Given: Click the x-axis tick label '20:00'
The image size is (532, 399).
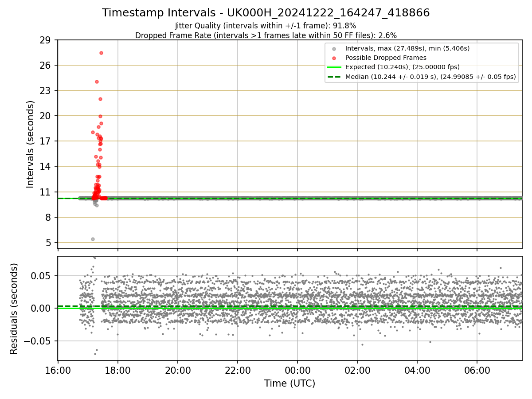Looking at the screenshot, I should tap(177, 370).
